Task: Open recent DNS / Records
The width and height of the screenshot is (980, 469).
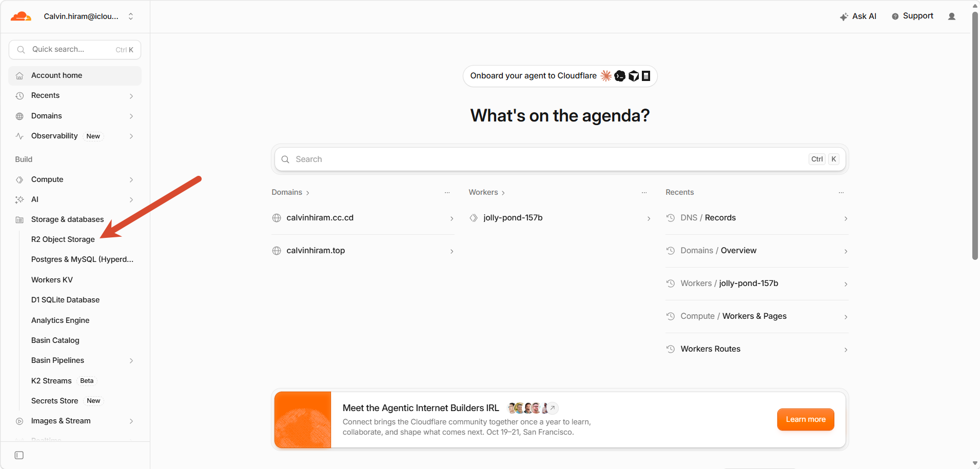Action: (757, 218)
